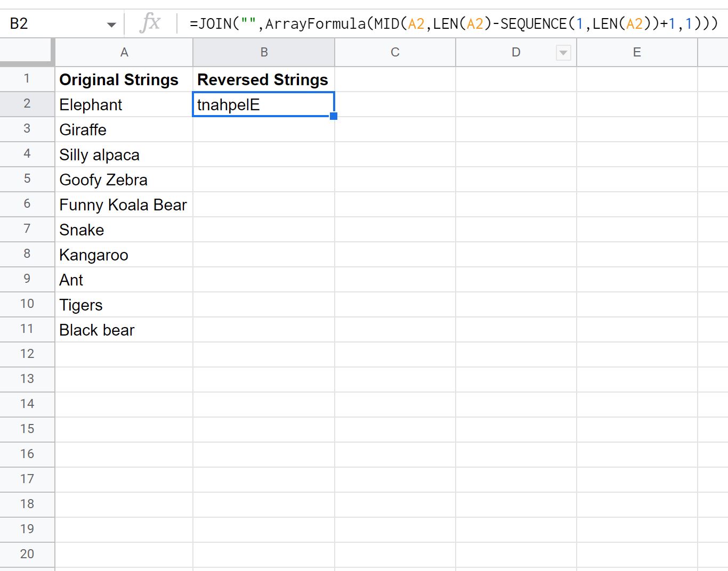728x571 pixels.
Task: Select cell containing Silly alpaca
Action: pos(124,154)
